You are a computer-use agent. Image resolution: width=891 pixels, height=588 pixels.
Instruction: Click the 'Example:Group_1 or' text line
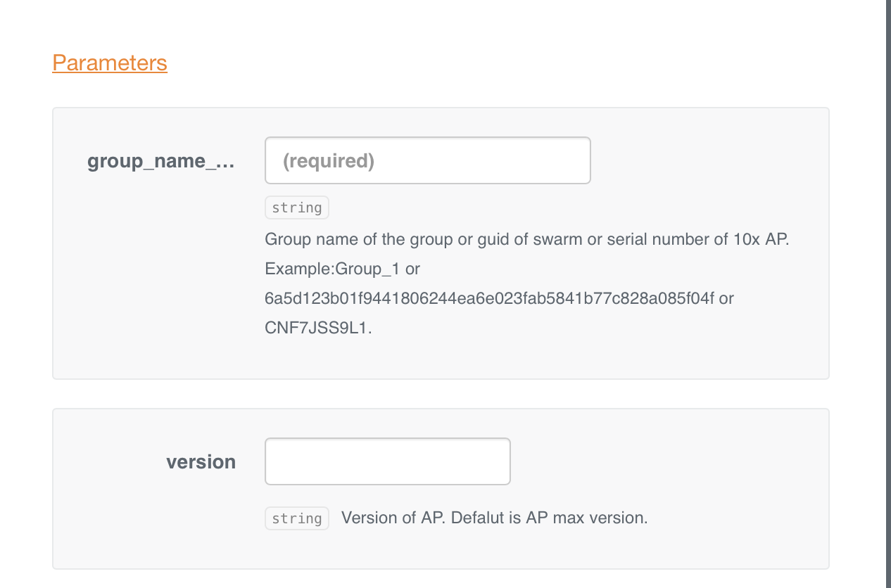(x=342, y=269)
